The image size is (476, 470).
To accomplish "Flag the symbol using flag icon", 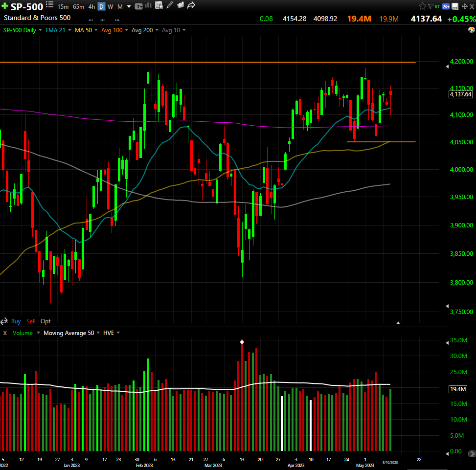I will [x=431, y=6].
